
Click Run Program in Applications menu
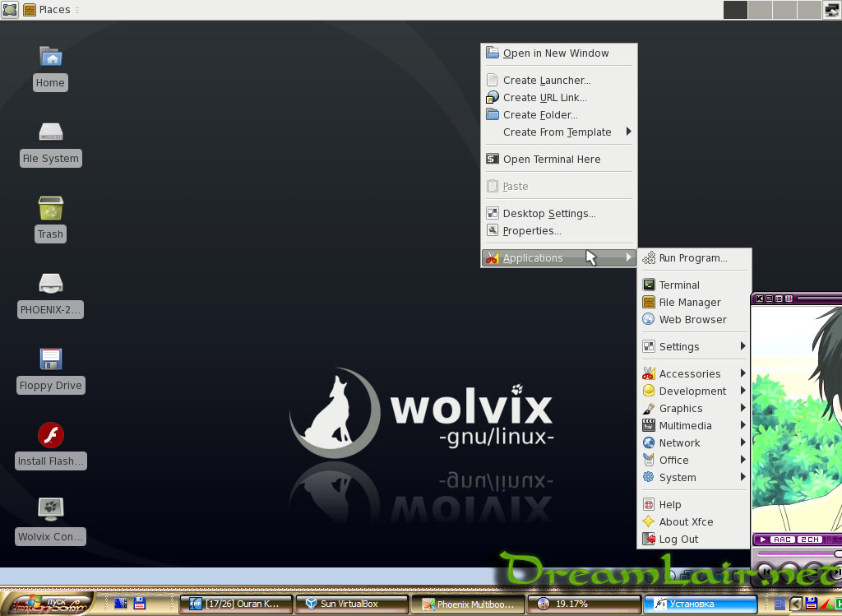click(x=692, y=258)
